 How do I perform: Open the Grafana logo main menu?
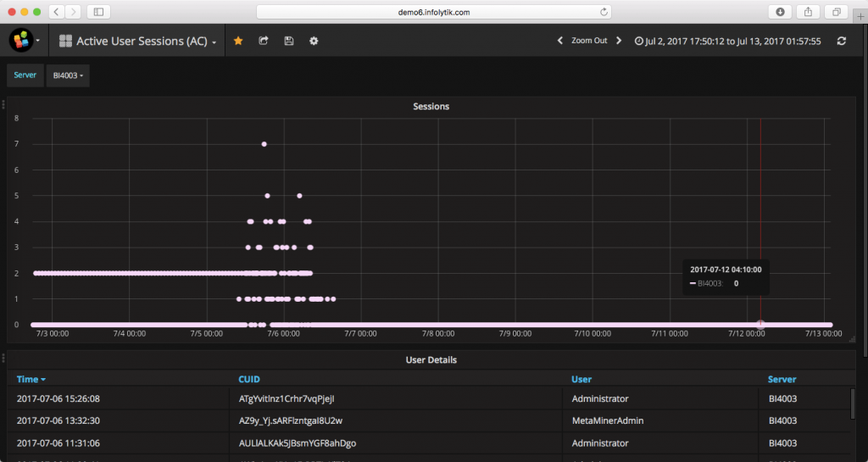click(23, 40)
